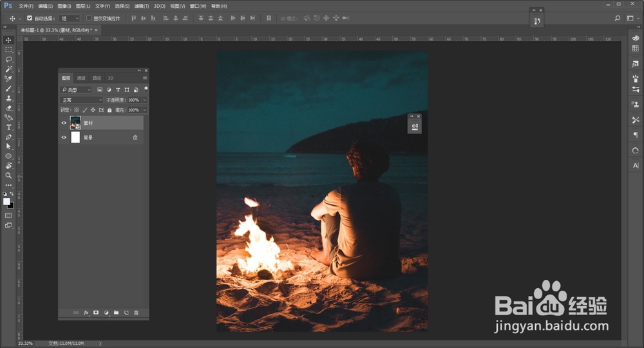The height and width of the screenshot is (348, 644).
Task: Open the Layers panel flyout menu
Action: point(144,78)
